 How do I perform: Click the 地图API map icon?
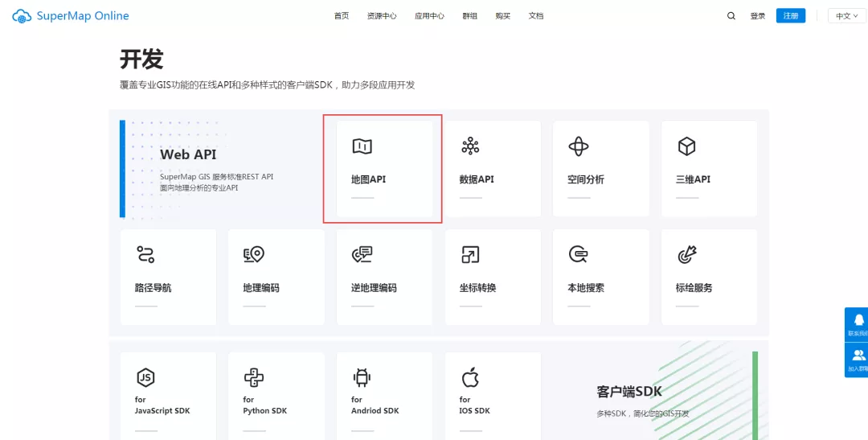click(x=362, y=146)
